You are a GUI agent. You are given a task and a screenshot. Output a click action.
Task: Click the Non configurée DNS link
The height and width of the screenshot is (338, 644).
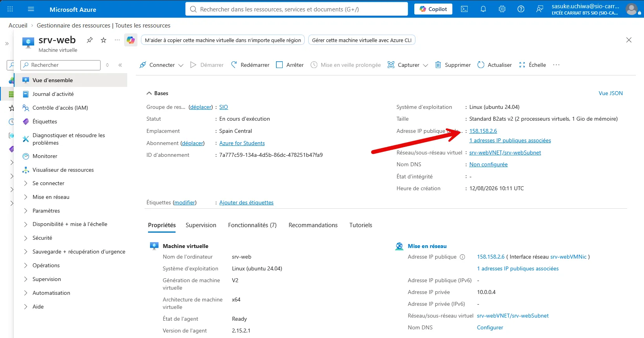tap(488, 164)
